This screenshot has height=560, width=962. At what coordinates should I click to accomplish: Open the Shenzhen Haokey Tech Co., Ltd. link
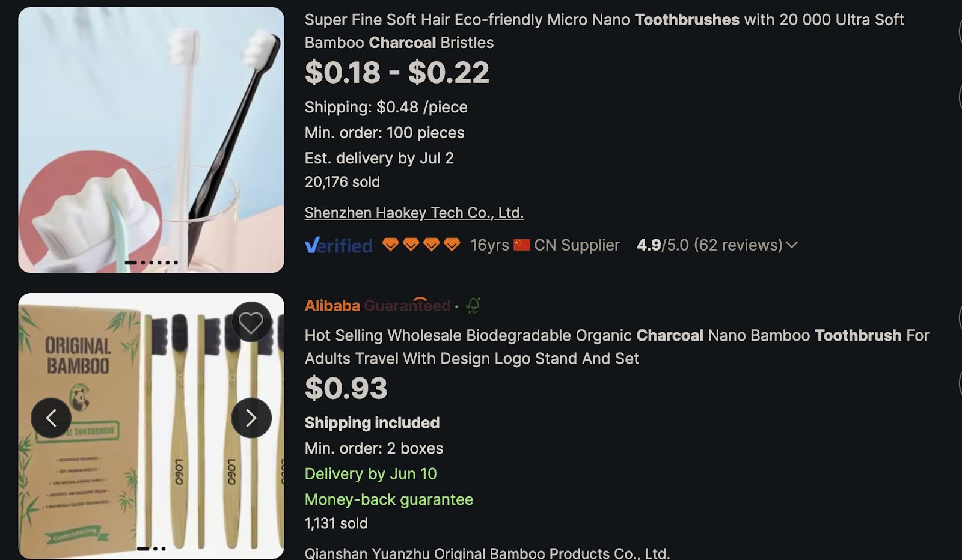point(414,213)
